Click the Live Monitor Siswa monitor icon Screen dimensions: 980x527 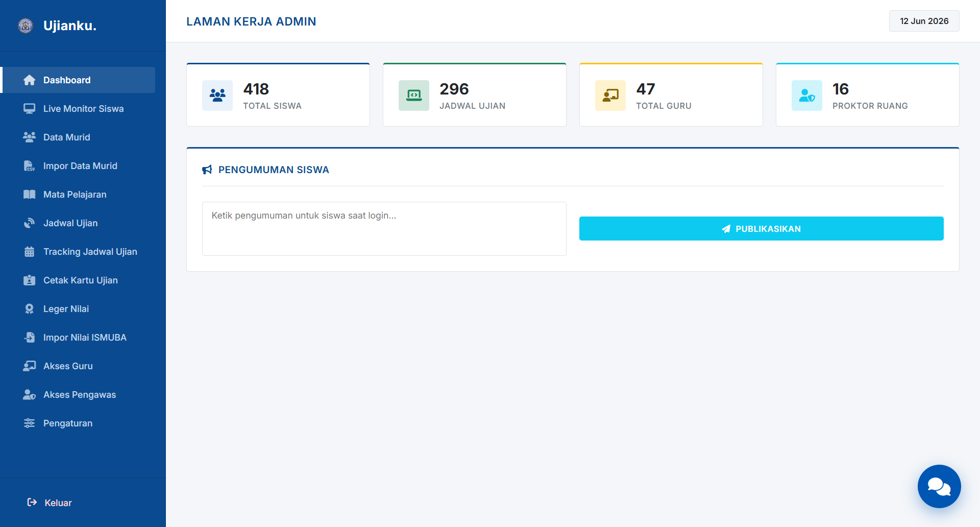(30, 109)
